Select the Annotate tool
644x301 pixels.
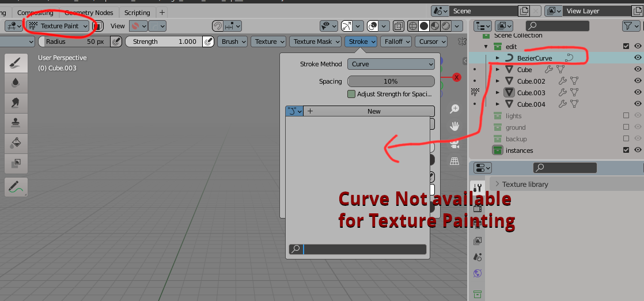tap(16, 187)
